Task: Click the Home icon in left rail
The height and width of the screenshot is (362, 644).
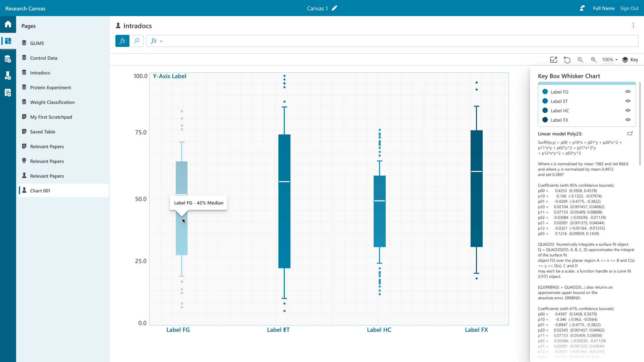Action: (8, 24)
